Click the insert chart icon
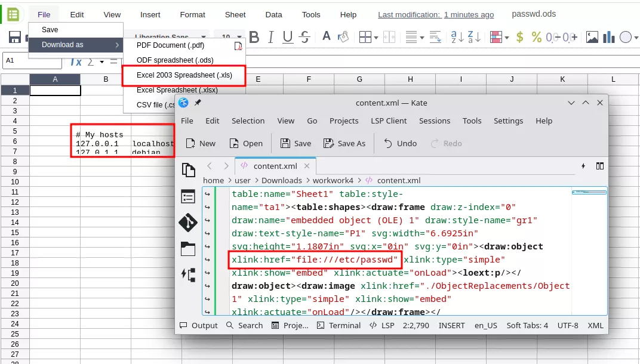This screenshot has width=640, height=364. click(x=608, y=38)
